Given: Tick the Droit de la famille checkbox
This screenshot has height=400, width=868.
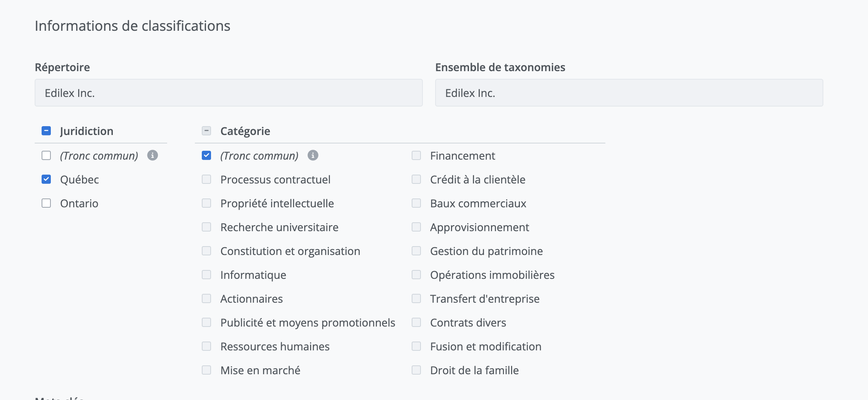Looking at the screenshot, I should click(x=416, y=370).
